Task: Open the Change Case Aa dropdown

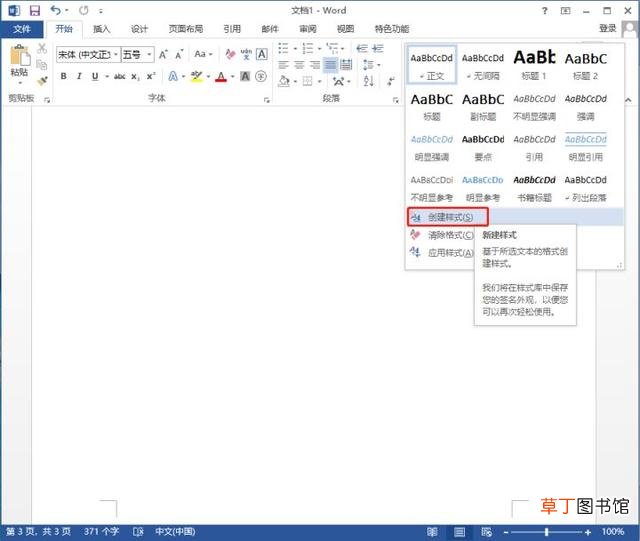Action: 203,54
